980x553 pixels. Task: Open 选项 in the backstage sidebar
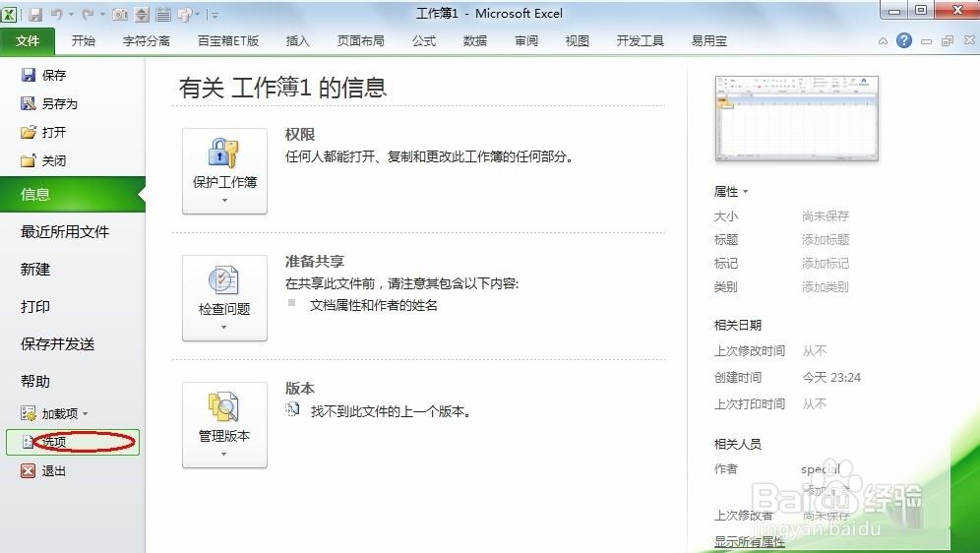pos(73,442)
